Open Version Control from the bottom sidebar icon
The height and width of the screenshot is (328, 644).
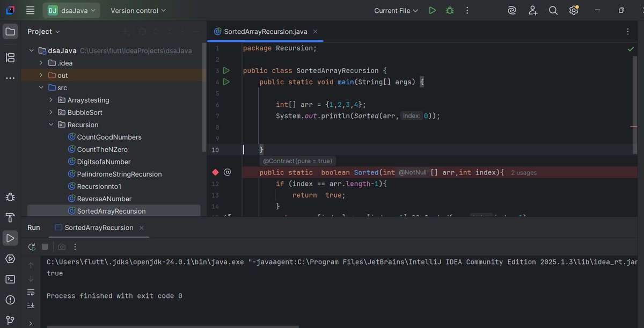click(10, 320)
